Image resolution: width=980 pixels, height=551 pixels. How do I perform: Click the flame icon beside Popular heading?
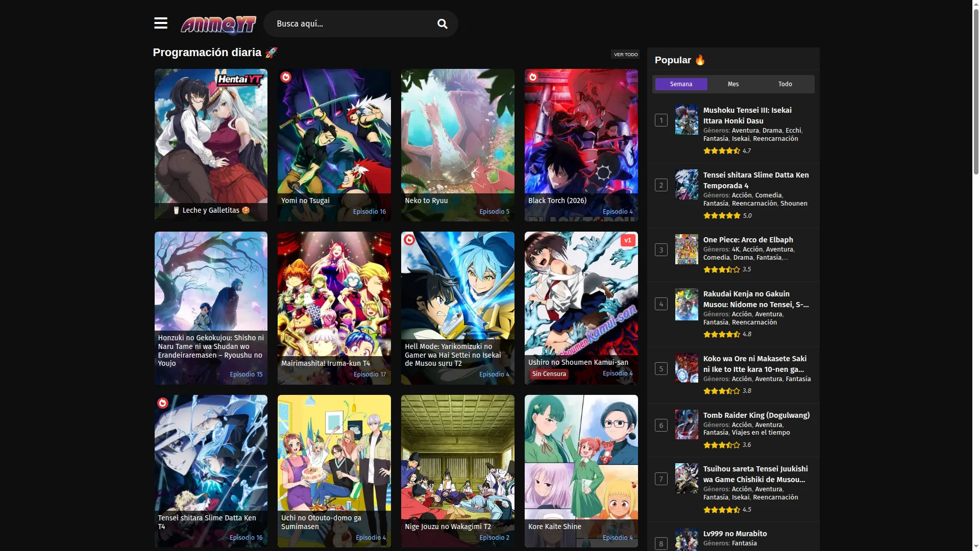700,60
